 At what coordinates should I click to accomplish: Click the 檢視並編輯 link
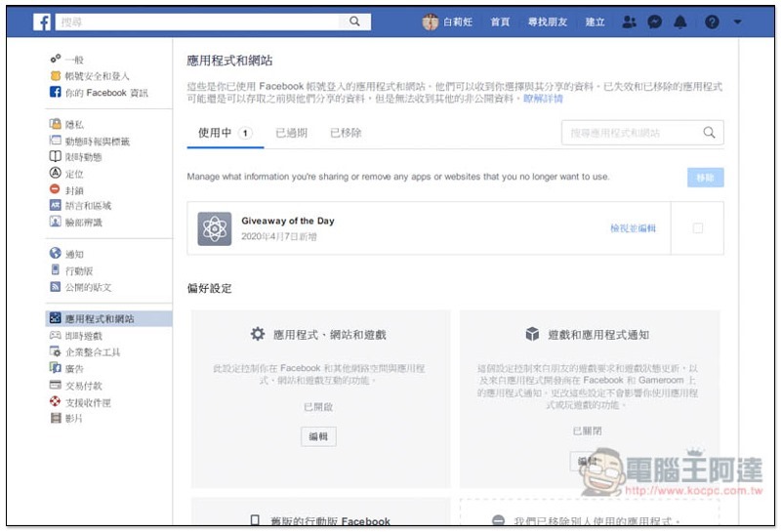point(633,228)
